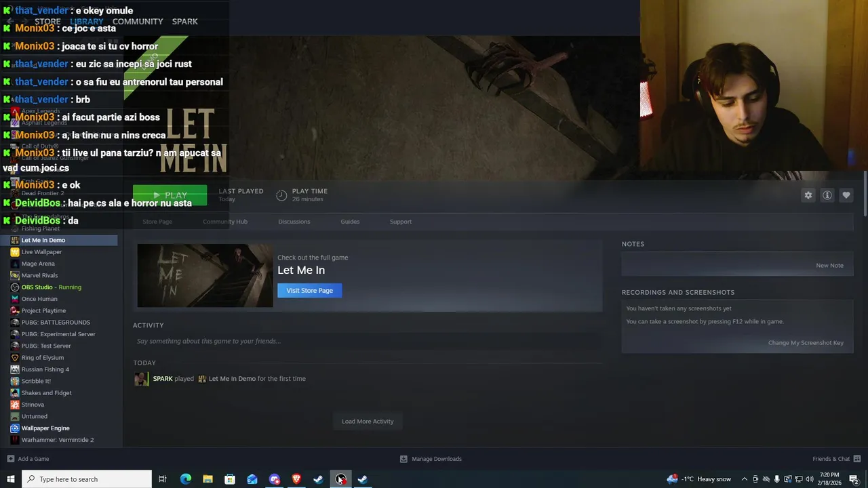Click the Scribble It! game icon

pos(15,381)
